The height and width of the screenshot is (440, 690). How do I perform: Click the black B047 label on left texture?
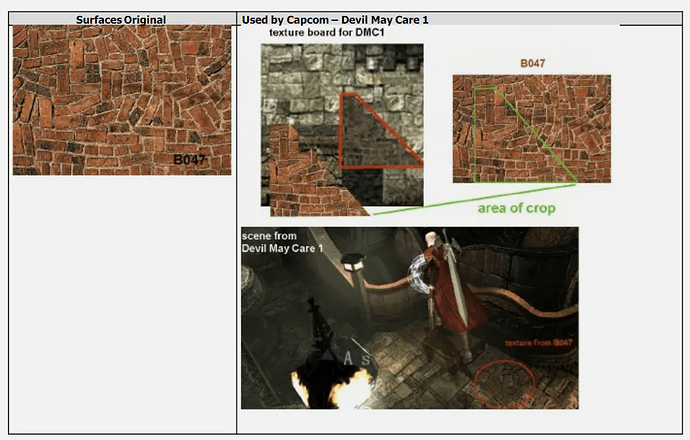point(190,159)
